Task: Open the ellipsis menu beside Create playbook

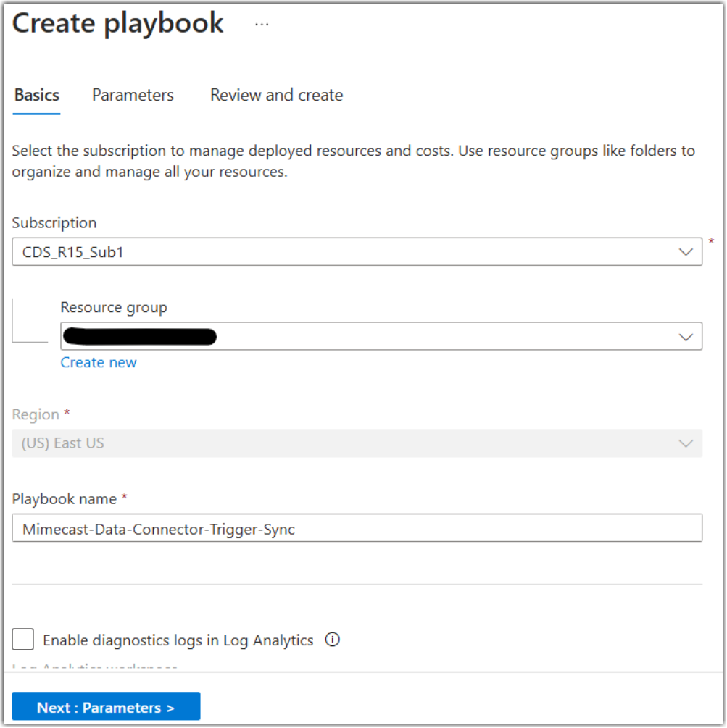Action: coord(262,24)
